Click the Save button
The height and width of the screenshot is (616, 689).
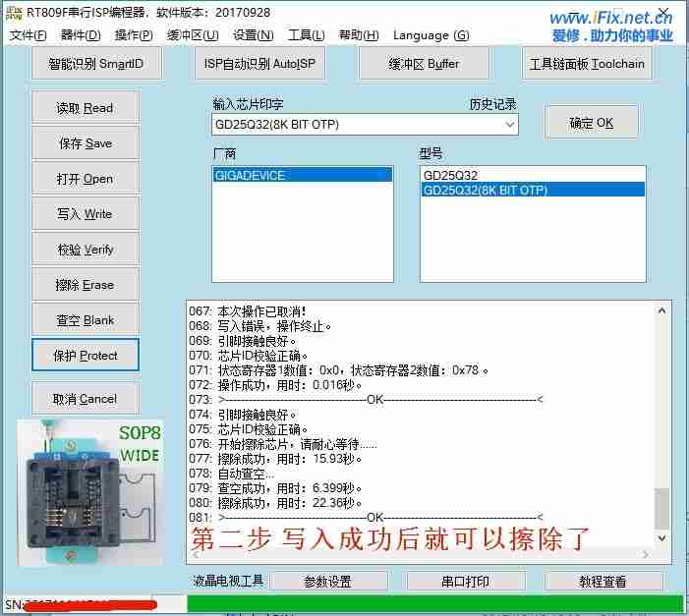86,143
